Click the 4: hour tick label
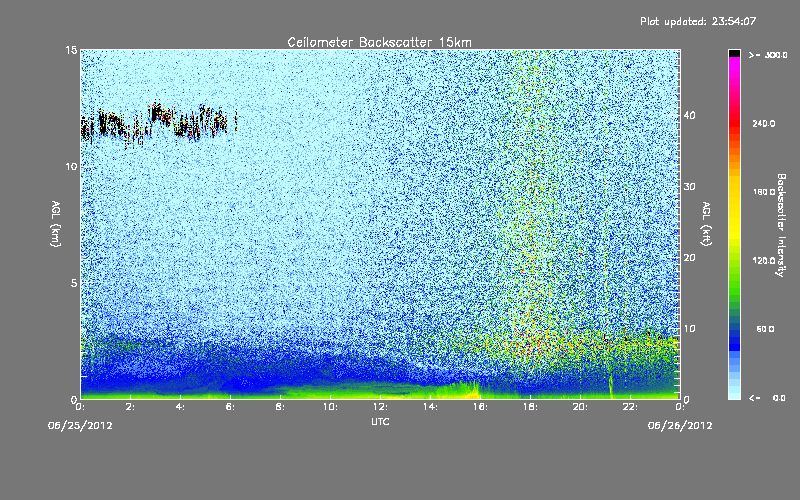This screenshot has height=500, width=800. [181, 407]
